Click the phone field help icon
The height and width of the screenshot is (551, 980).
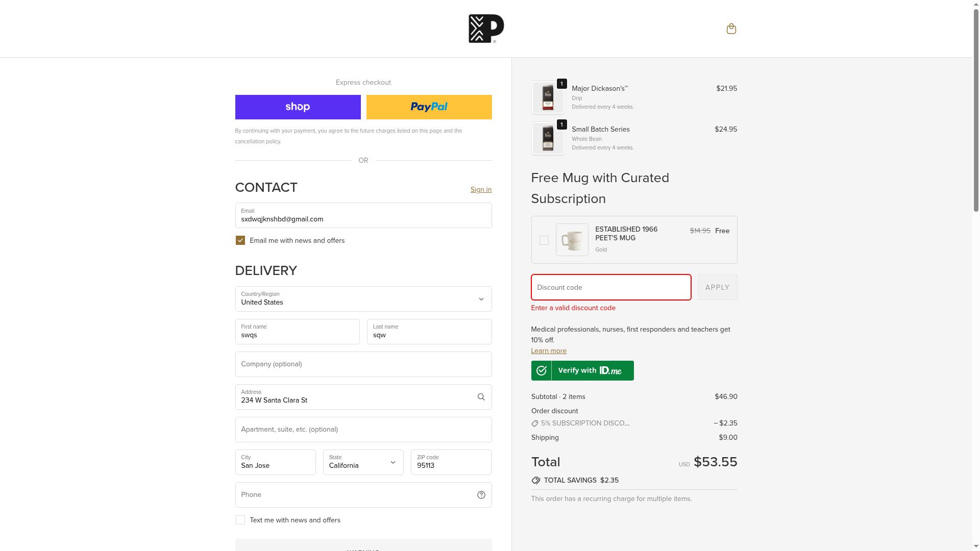(481, 495)
